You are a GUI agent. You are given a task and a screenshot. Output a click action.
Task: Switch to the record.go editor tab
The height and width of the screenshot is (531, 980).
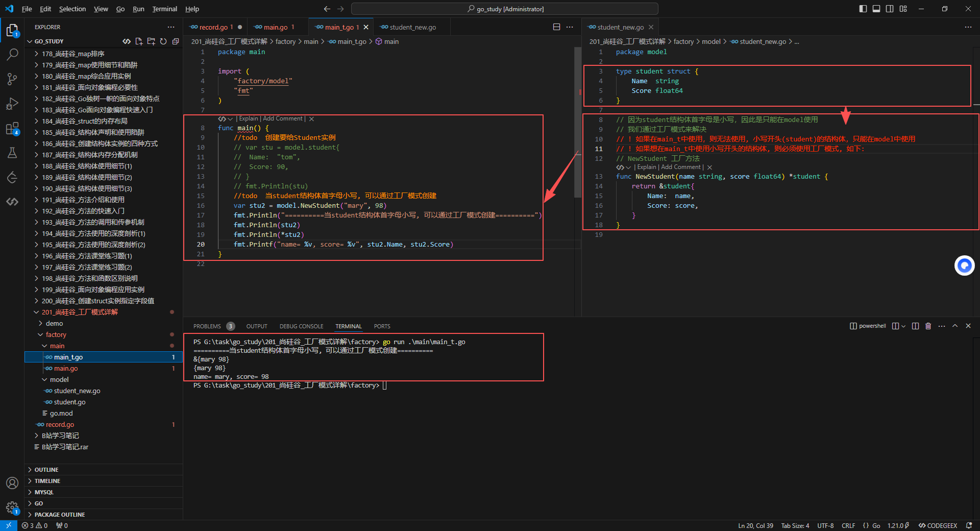coord(213,27)
